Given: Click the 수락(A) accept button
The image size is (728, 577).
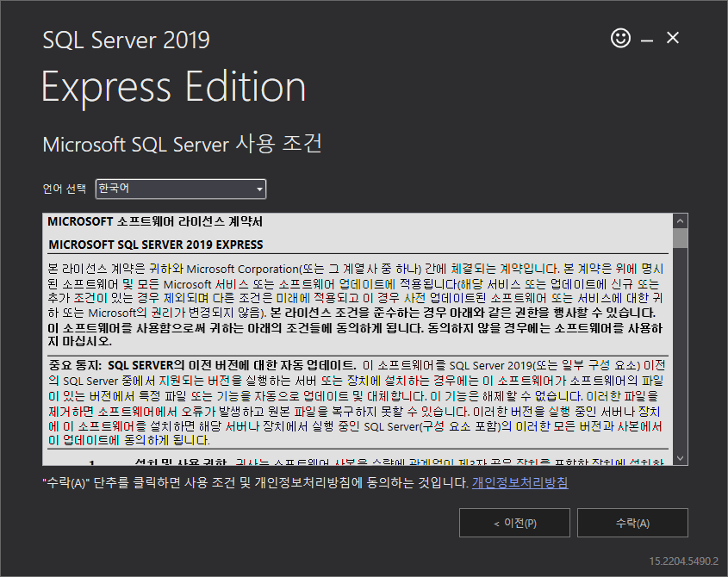Looking at the screenshot, I should 632,523.
